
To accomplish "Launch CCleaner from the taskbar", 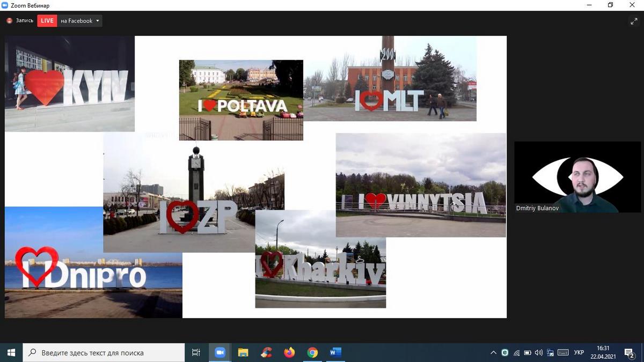I will 266,352.
